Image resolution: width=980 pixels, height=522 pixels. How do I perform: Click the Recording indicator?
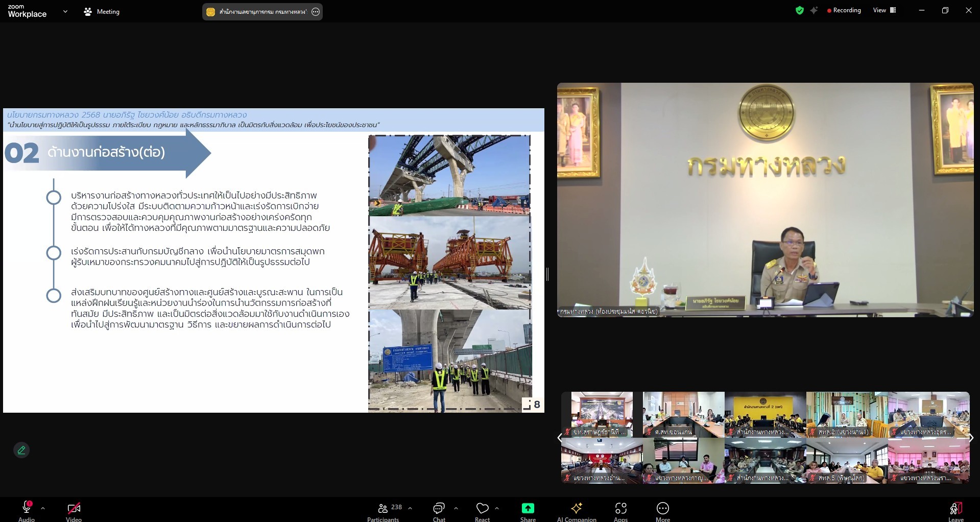[x=844, y=10]
